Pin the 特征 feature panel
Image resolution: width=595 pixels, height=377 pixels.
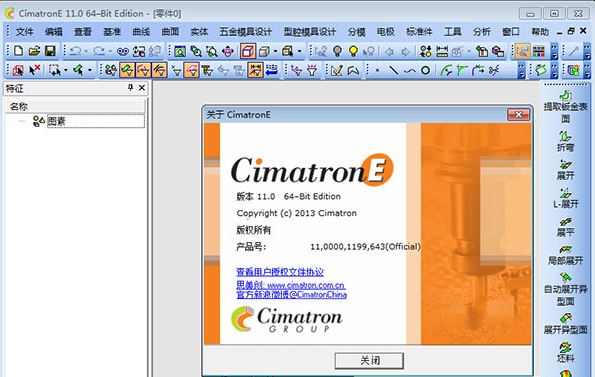tap(130, 88)
